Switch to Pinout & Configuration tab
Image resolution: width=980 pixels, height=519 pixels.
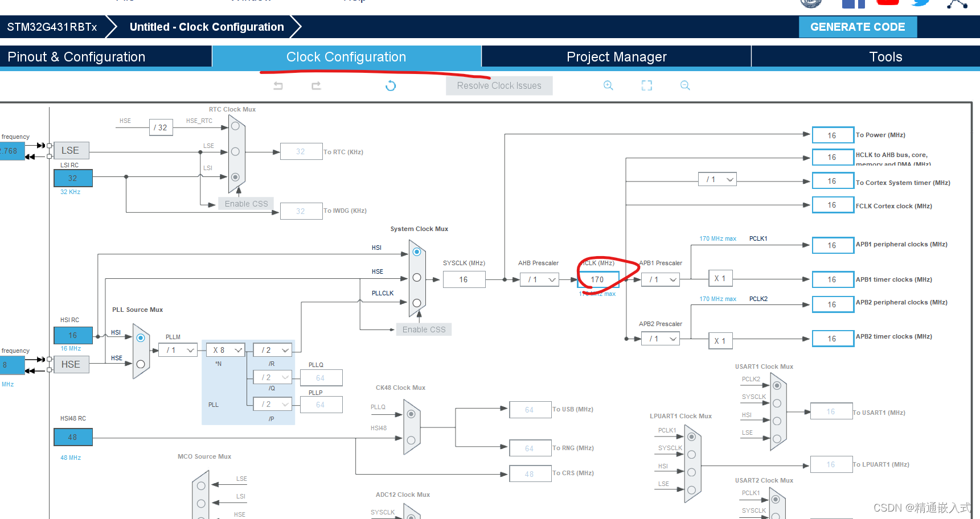pyautogui.click(x=106, y=57)
